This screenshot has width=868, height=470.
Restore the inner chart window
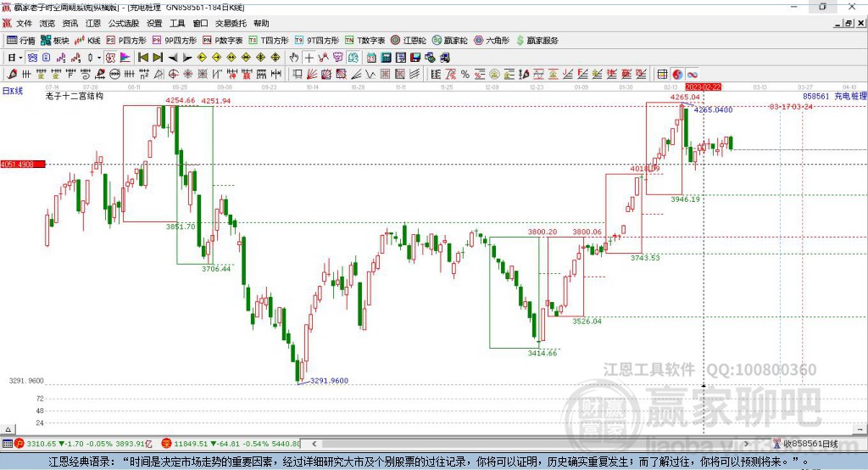[x=849, y=23]
